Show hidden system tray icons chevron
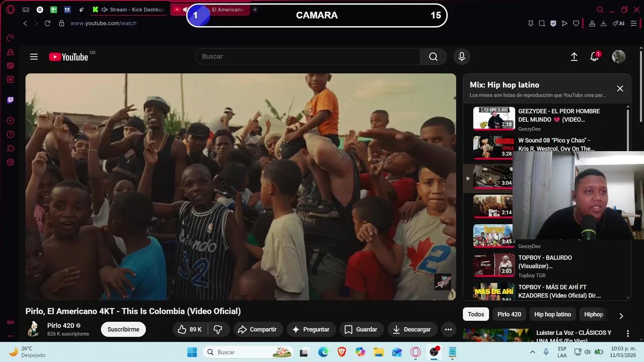 tap(532, 352)
